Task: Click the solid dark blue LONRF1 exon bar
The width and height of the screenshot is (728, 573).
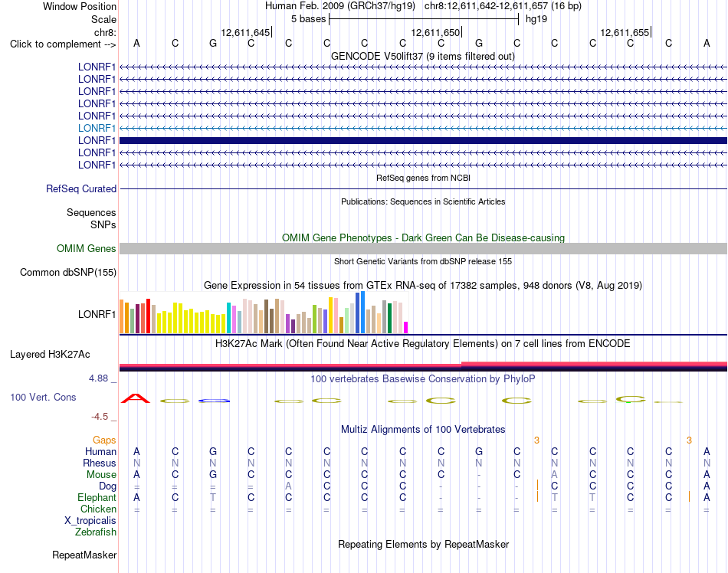Action: click(423, 141)
